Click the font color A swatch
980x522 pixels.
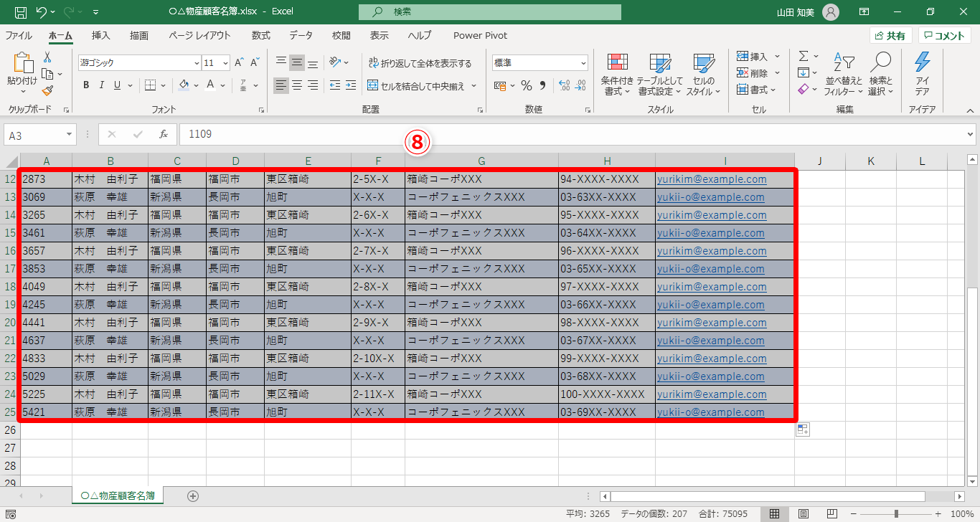(x=210, y=85)
